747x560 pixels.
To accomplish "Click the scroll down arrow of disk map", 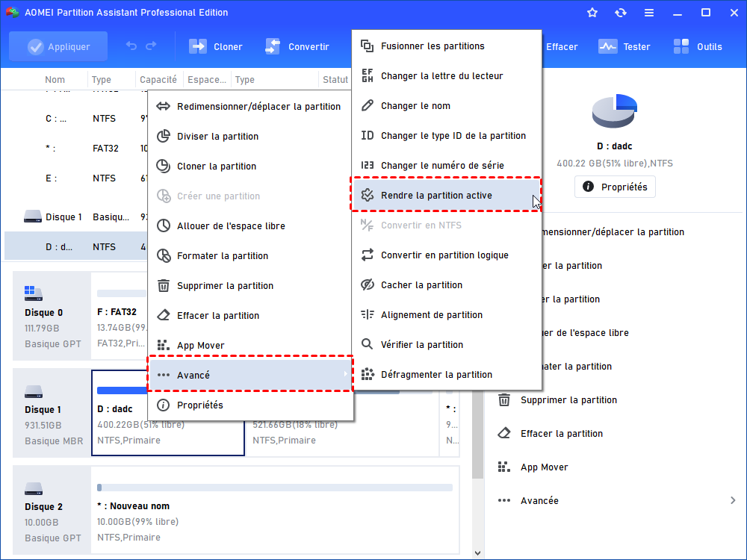I will (x=478, y=553).
